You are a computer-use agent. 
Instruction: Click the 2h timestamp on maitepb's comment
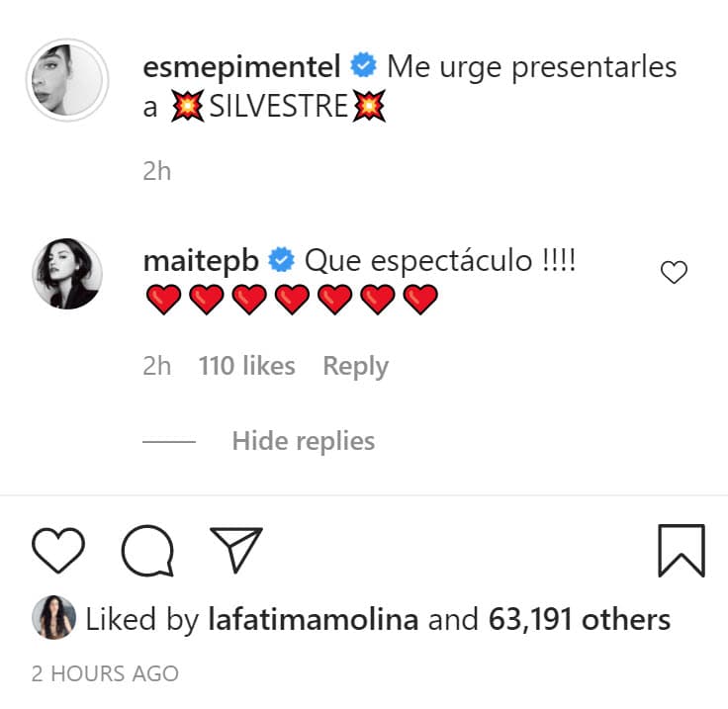coord(156,366)
